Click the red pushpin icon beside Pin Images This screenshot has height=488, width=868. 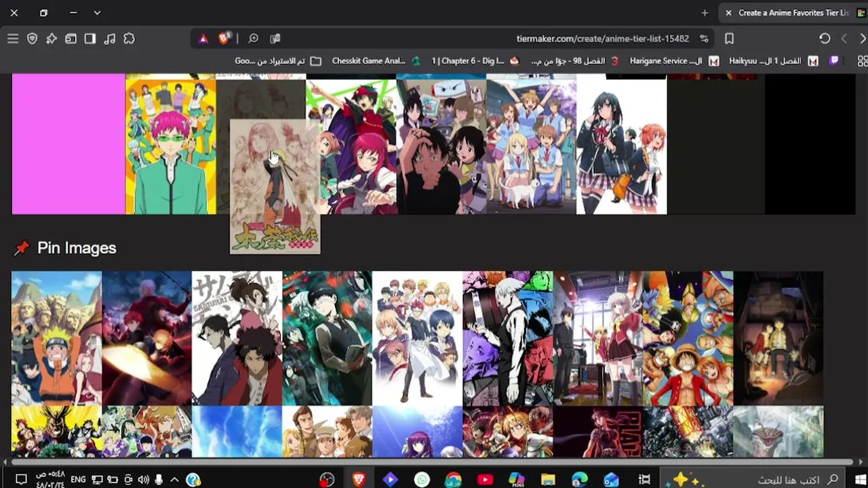coord(22,249)
